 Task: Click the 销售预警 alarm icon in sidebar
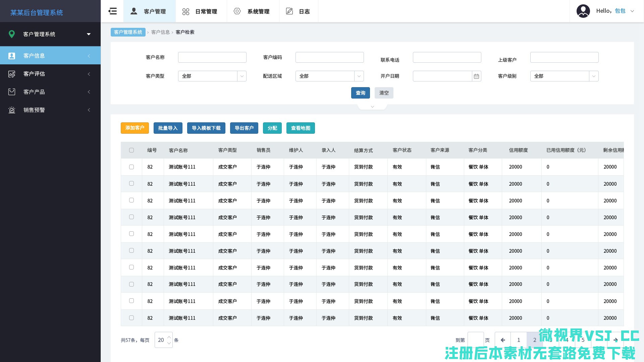pos(12,110)
